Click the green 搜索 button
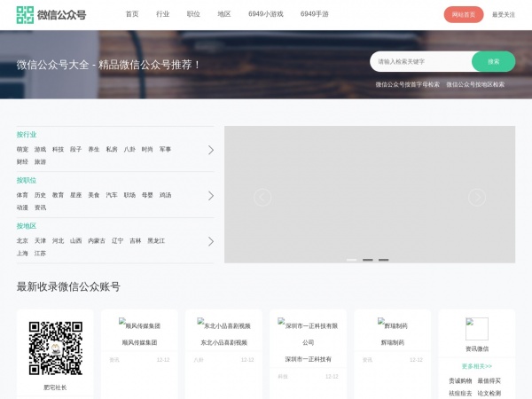 tap(493, 61)
